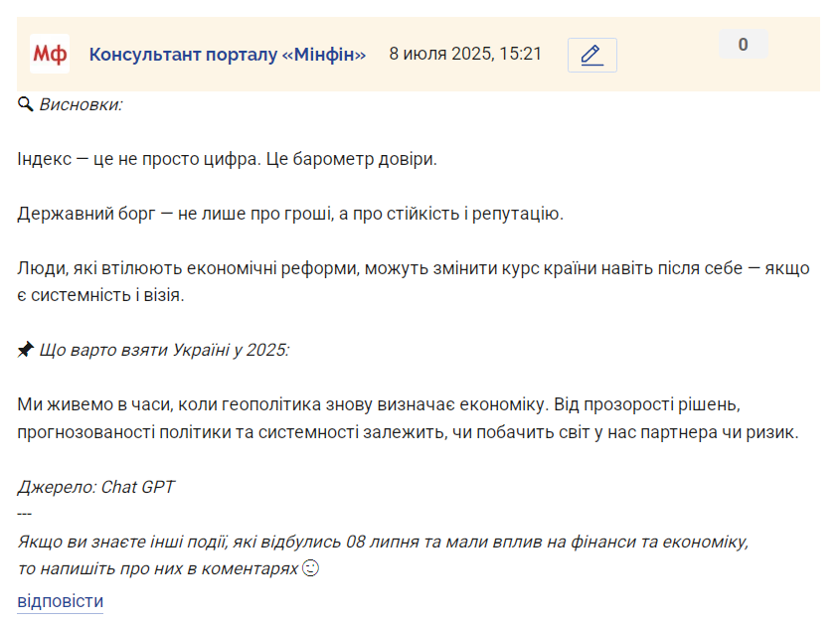Click the comment timestamp 8 июля 2025

(x=465, y=54)
